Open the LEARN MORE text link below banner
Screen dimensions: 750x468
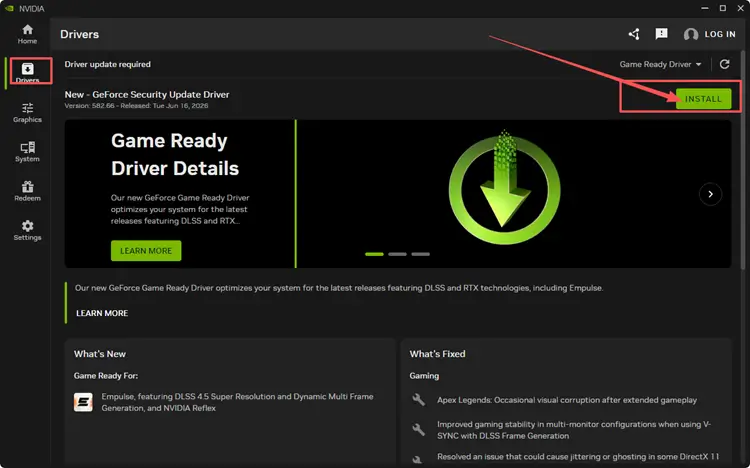point(102,313)
